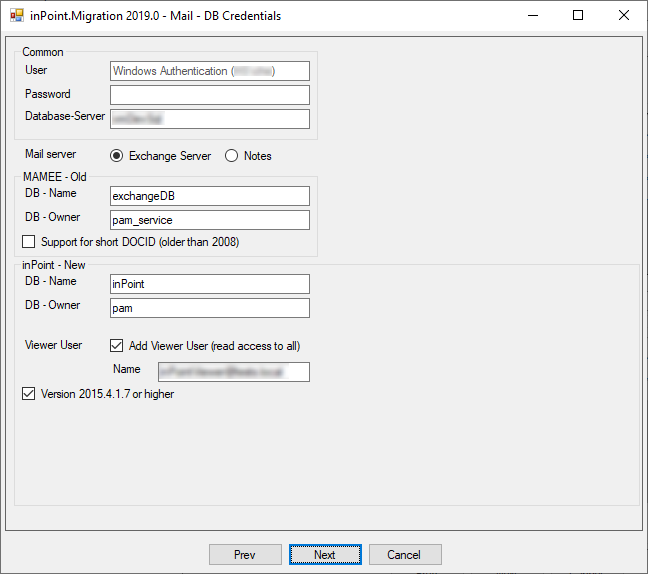Click the Viewer User Name field

click(210, 372)
